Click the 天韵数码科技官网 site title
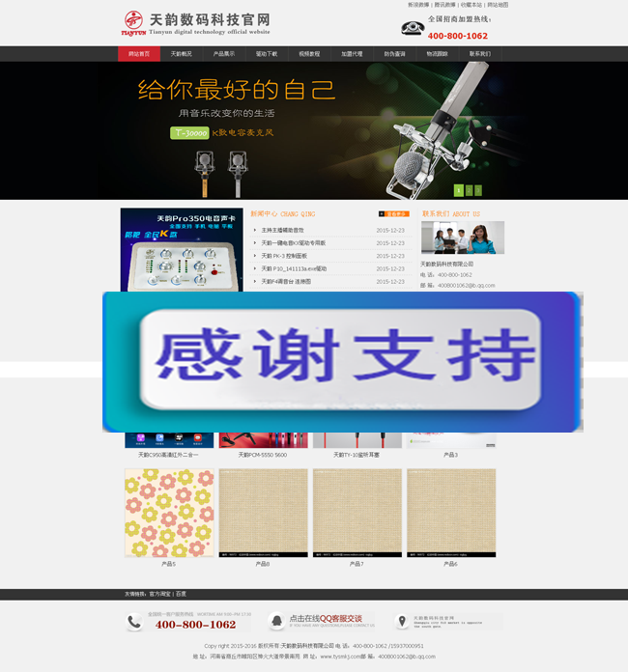 point(210,19)
